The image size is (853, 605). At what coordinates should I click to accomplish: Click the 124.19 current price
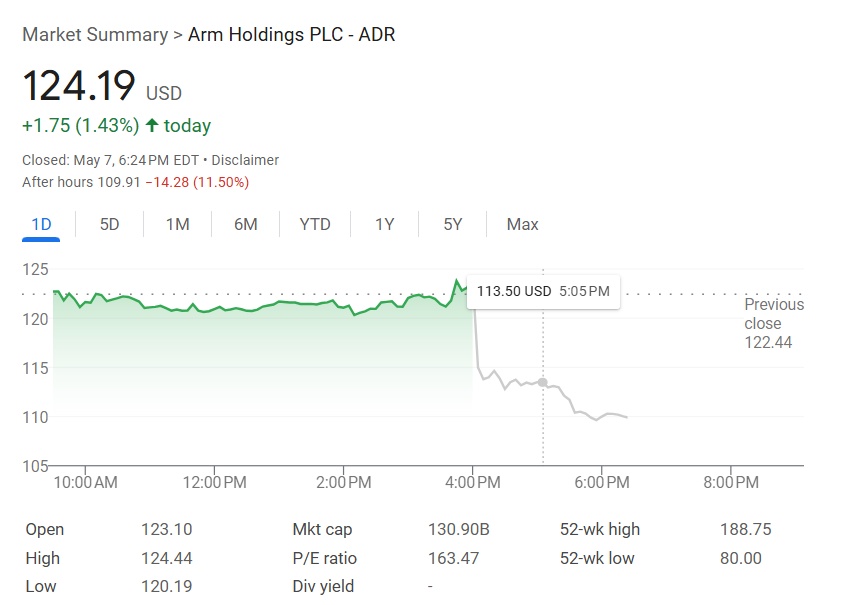coord(79,86)
